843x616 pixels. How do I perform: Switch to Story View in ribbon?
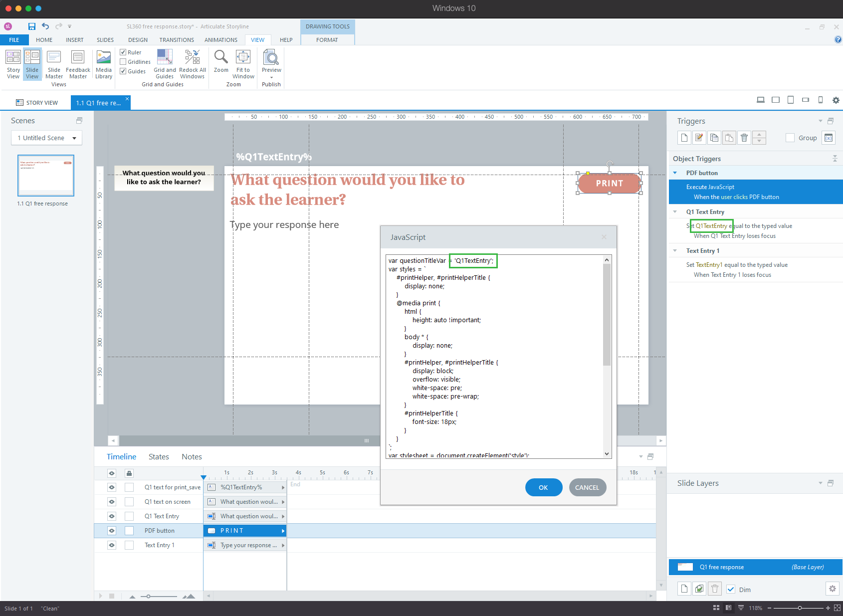13,64
